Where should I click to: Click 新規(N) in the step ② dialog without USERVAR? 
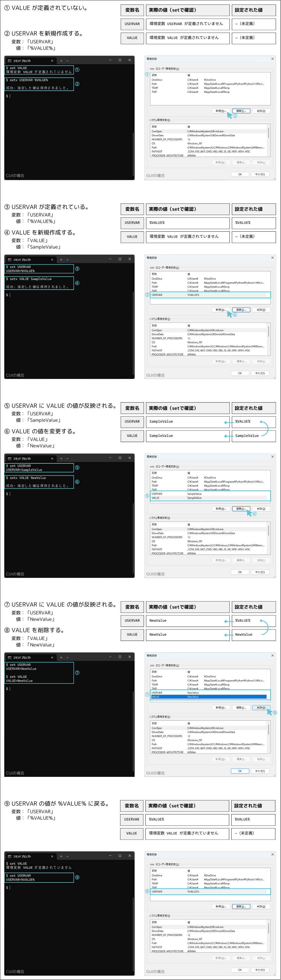(x=220, y=111)
